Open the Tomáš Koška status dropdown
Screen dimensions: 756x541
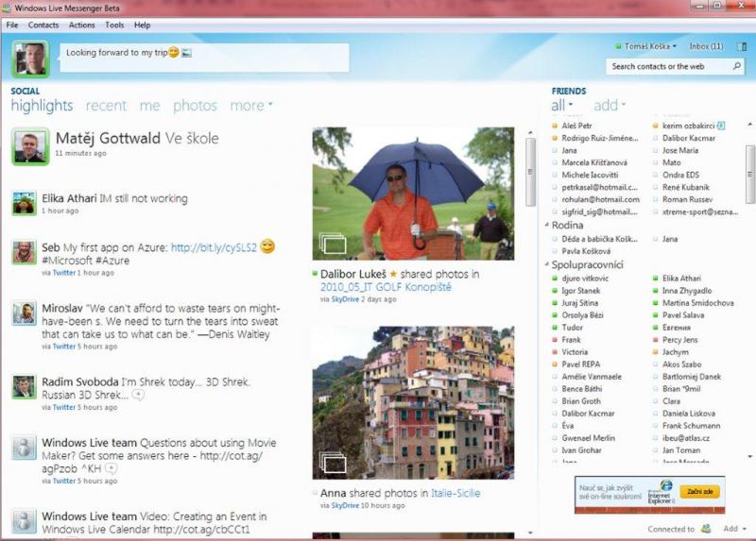pos(650,46)
